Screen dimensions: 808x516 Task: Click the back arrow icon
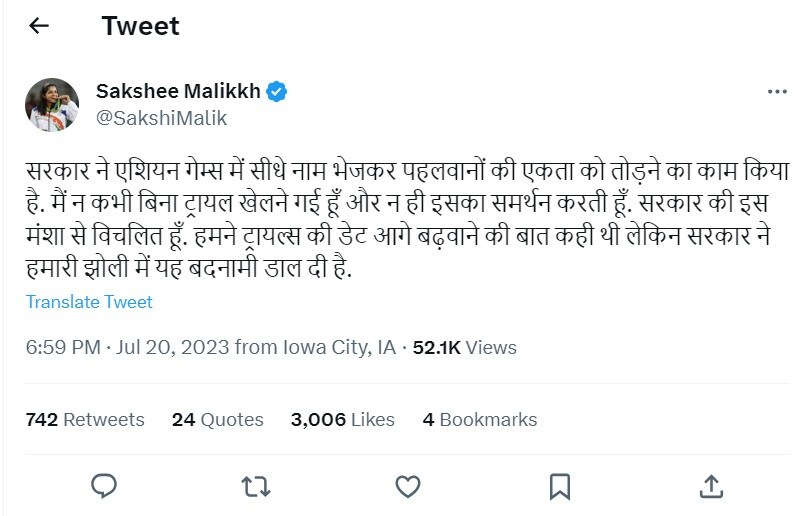39,26
